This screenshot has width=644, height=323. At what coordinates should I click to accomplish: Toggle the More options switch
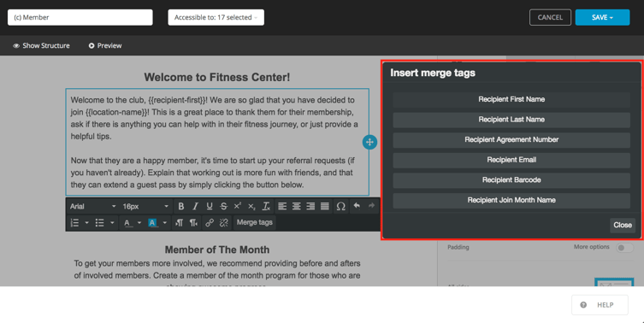(x=624, y=248)
